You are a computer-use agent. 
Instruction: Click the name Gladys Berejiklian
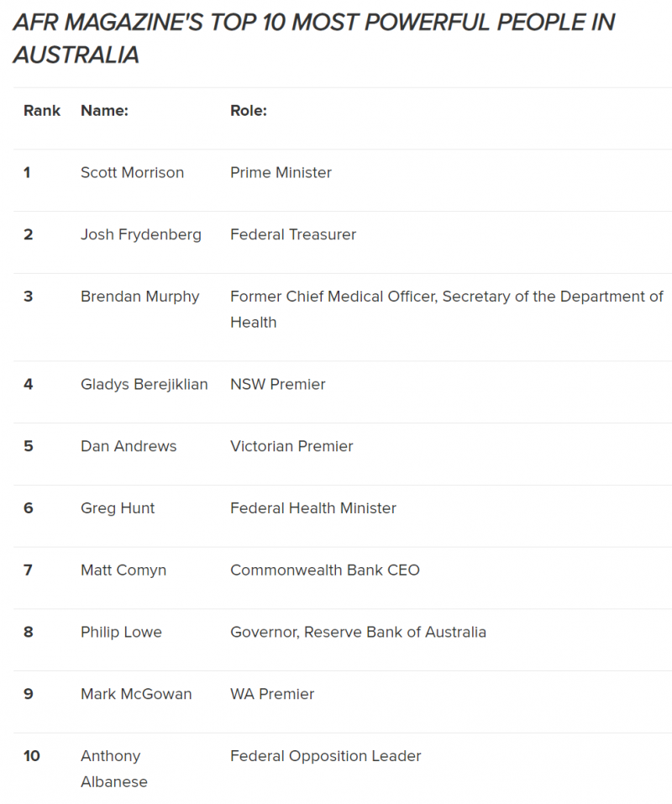144,385
